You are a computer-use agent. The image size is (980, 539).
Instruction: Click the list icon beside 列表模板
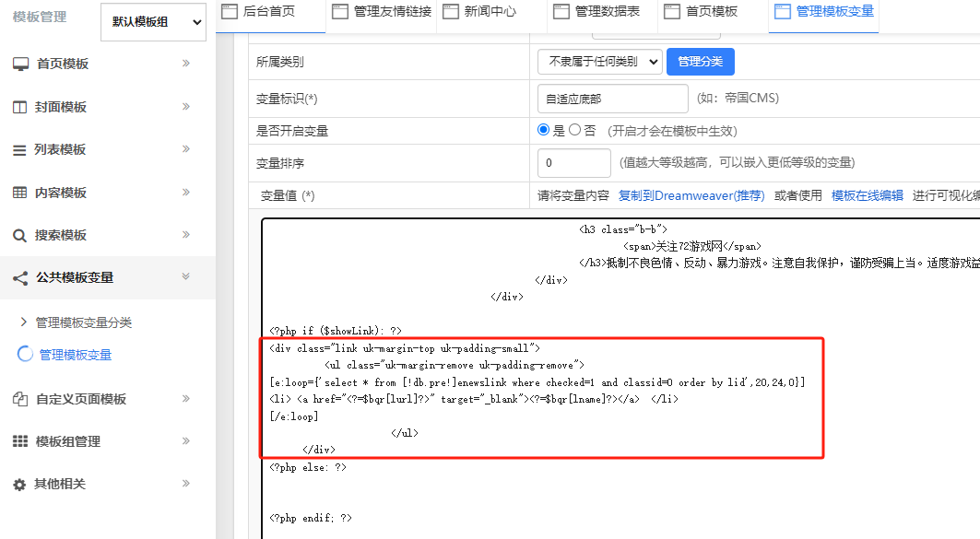click(19, 150)
